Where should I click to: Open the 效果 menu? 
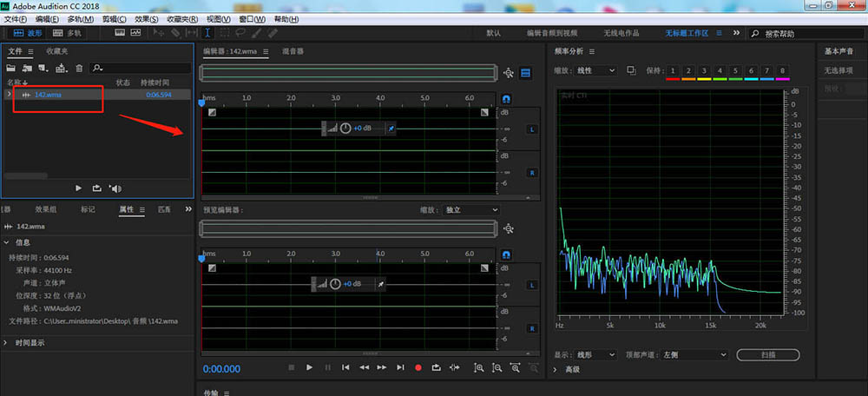[146, 19]
